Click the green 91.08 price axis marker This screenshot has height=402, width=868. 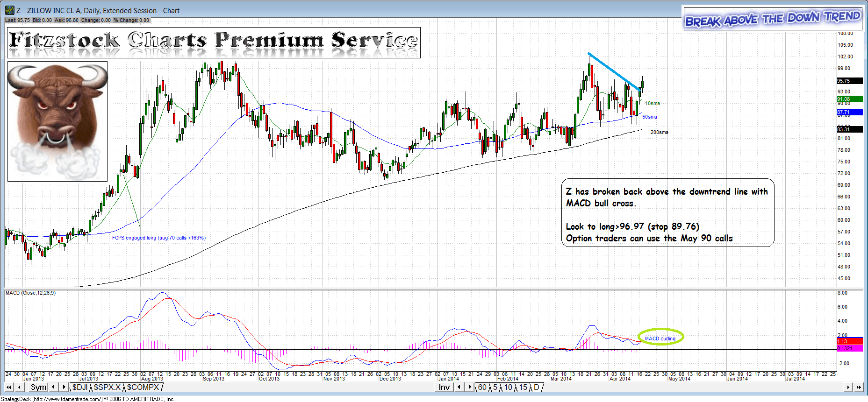(849, 99)
